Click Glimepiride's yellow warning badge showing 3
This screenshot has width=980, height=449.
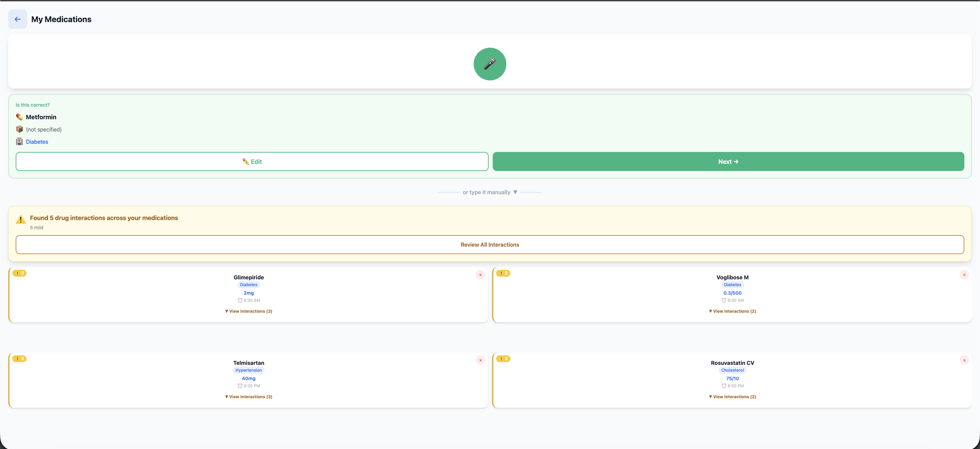point(19,273)
